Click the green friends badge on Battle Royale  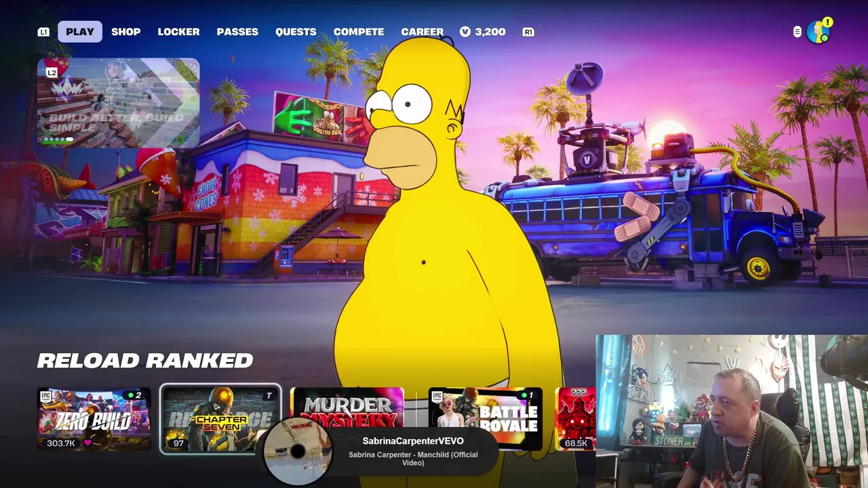pyautogui.click(x=528, y=395)
